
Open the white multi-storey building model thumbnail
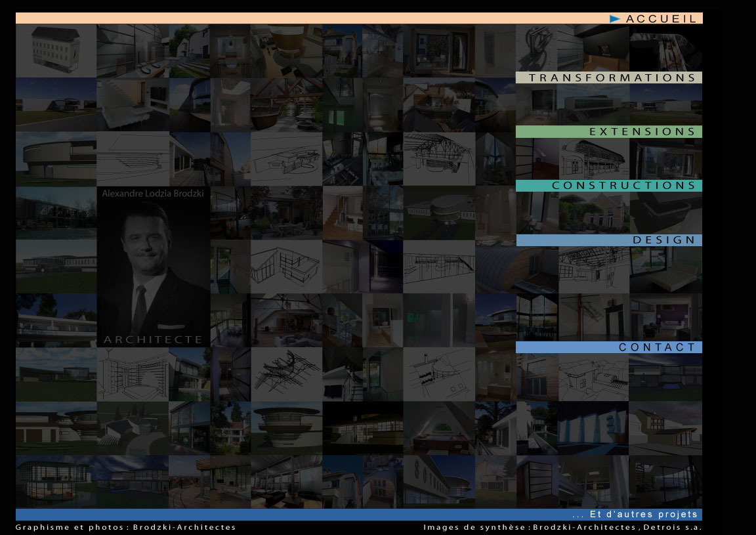[56, 51]
